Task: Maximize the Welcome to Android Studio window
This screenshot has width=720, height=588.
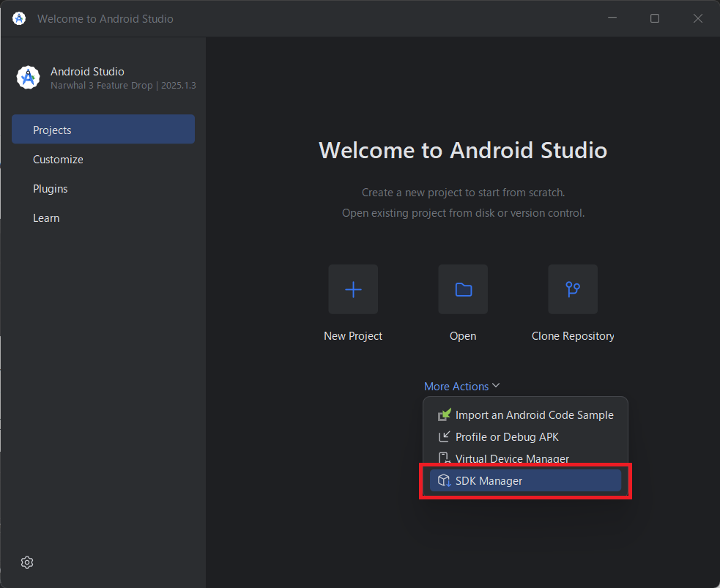Action: [x=655, y=18]
